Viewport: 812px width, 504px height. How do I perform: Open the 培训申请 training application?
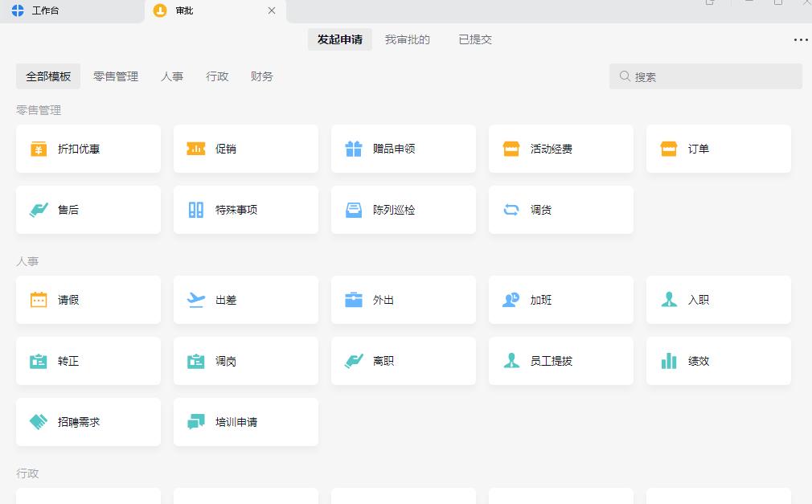click(245, 422)
